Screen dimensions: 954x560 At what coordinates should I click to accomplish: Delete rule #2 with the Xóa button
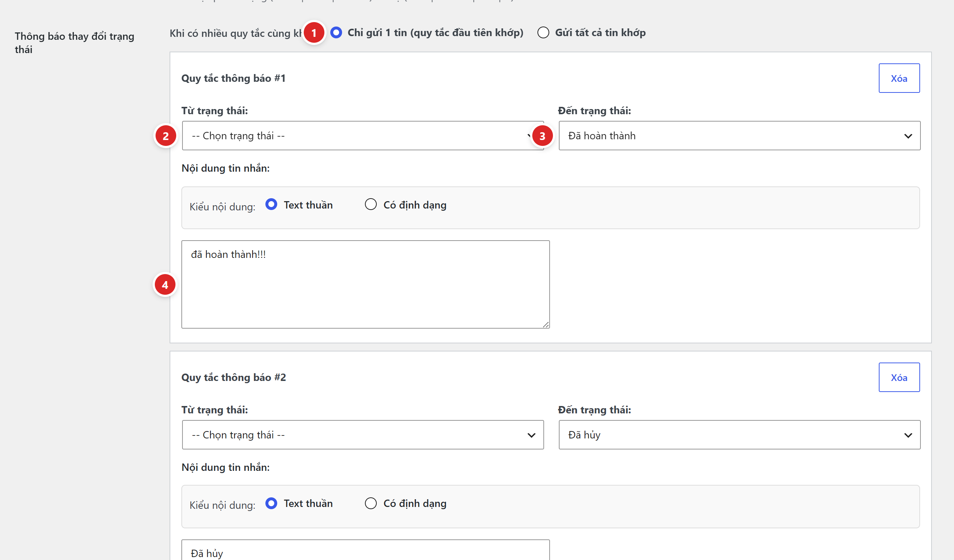(x=899, y=377)
